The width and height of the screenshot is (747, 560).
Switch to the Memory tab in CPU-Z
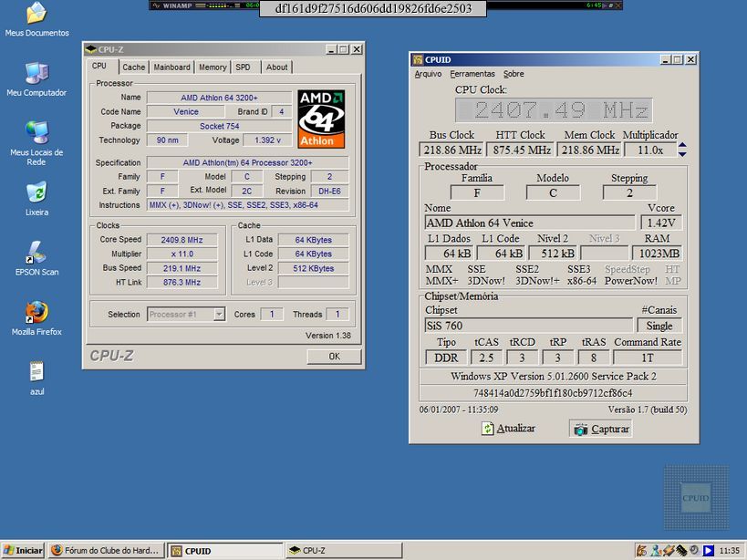(x=213, y=67)
